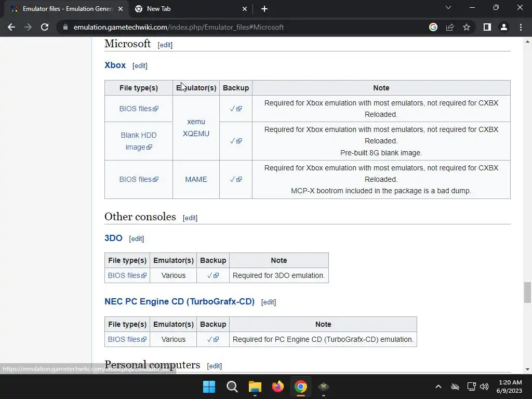Open the XQEMU emulator link
The image size is (532, 399).
click(196, 134)
